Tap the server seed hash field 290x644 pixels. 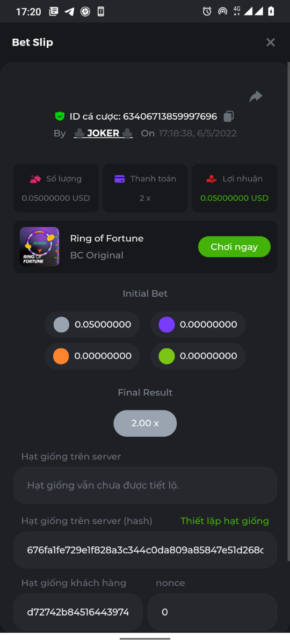pyautogui.click(x=145, y=550)
